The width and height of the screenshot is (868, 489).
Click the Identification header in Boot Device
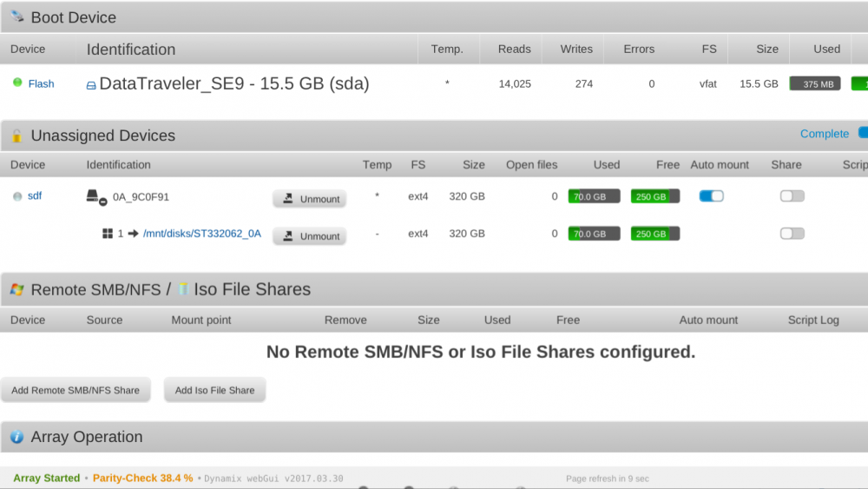[x=131, y=50]
